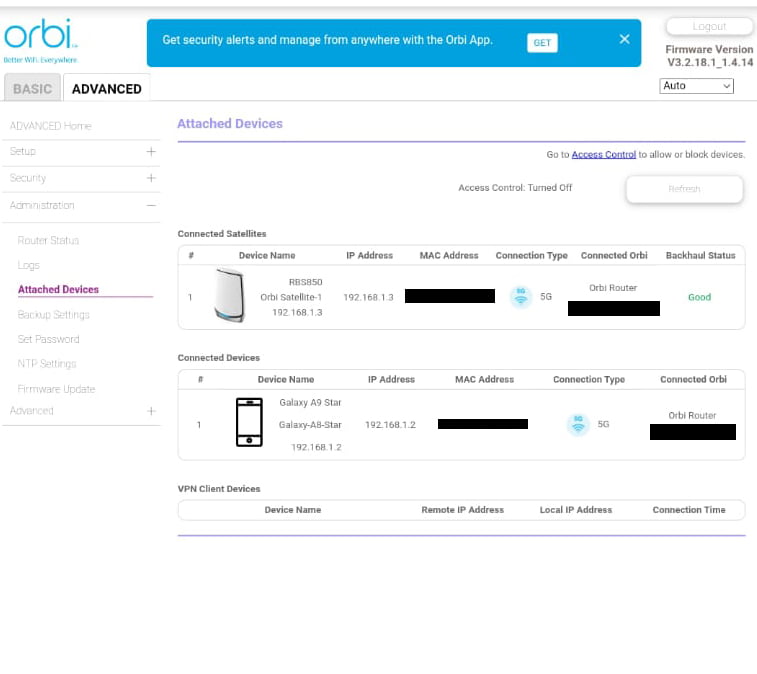
Task: Click the Firmware Version text
Action: click(710, 56)
